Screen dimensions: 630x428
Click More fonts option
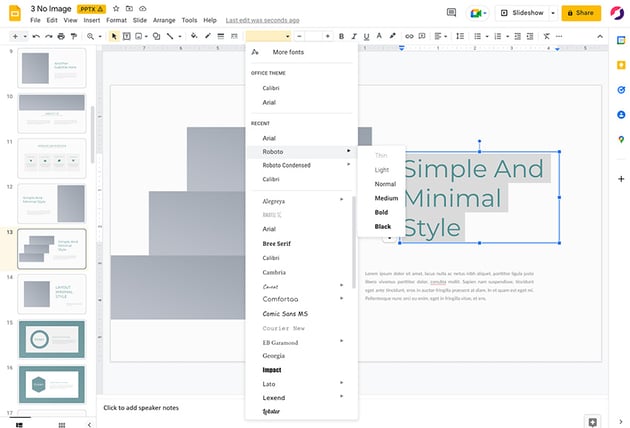point(288,52)
